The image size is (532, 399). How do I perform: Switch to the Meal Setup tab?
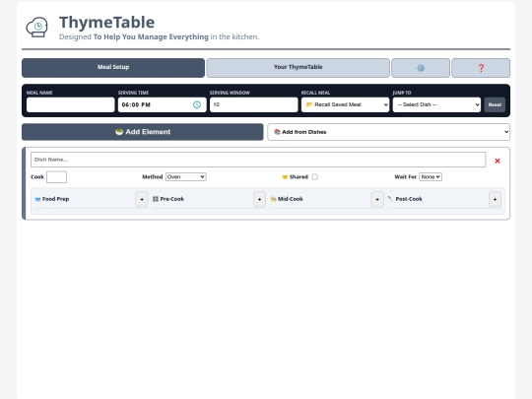(113, 68)
